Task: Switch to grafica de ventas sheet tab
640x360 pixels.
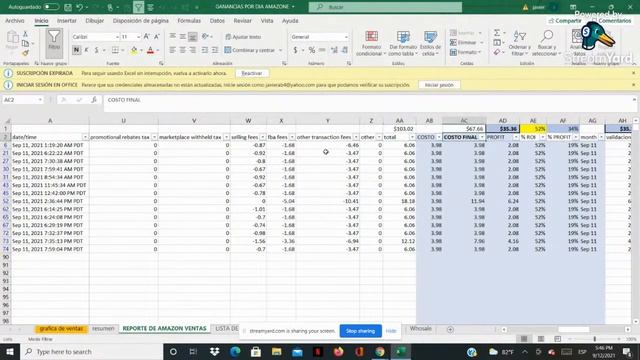Action: coord(61,329)
